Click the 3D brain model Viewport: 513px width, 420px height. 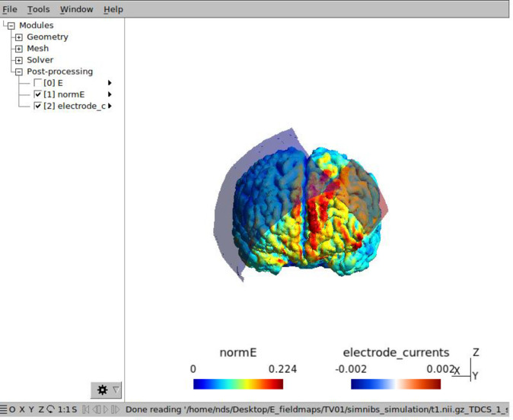click(307, 212)
